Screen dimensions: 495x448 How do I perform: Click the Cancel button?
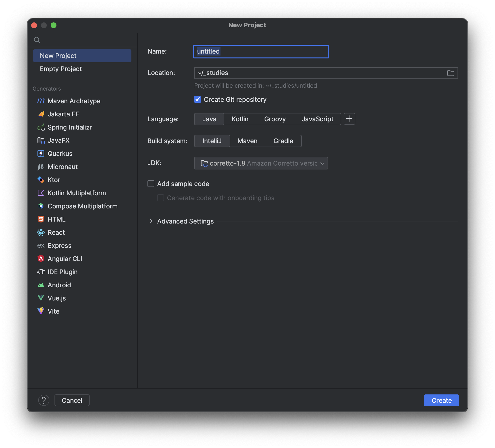coord(72,400)
